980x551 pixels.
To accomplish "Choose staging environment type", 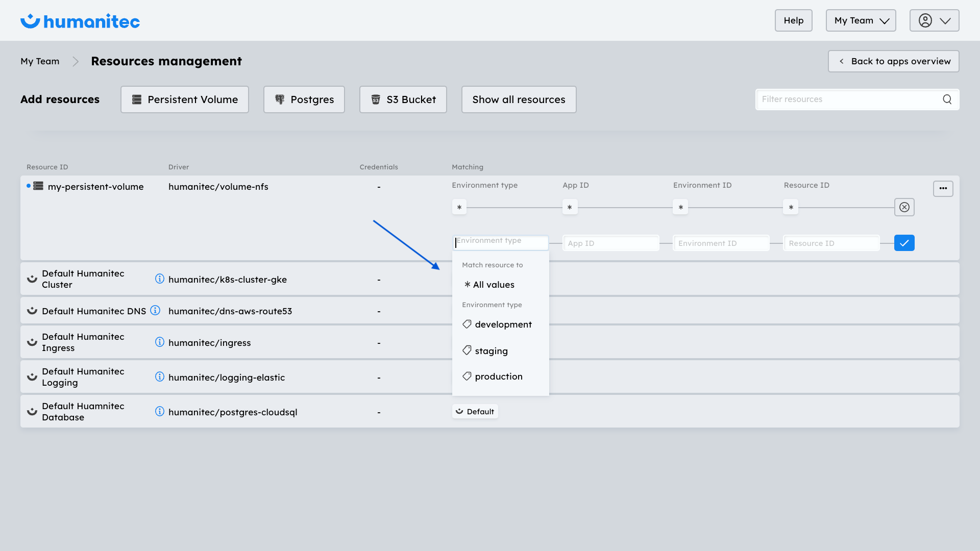I will [501, 351].
